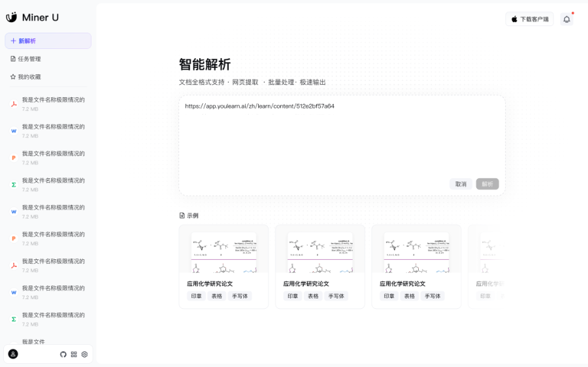Click the 示例 section document icon
The image size is (588, 367).
182,215
